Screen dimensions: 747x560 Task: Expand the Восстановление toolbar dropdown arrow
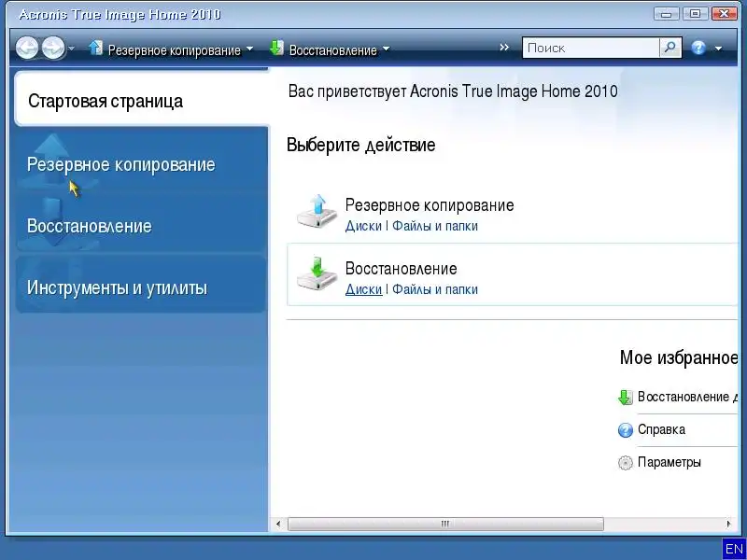pyautogui.click(x=387, y=49)
